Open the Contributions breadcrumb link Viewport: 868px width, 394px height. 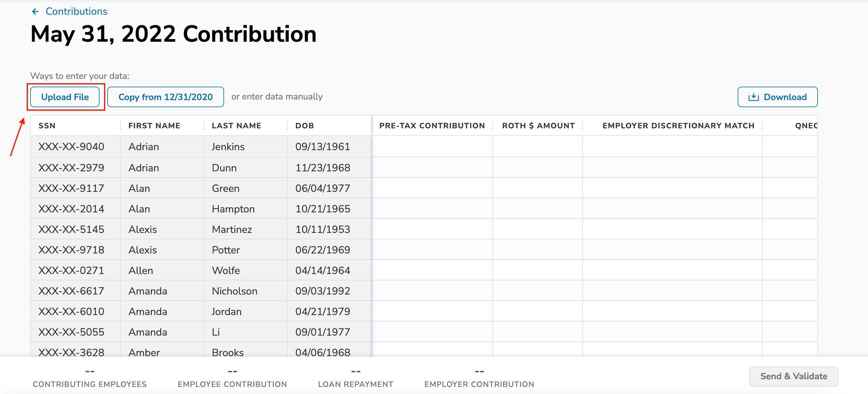[76, 12]
